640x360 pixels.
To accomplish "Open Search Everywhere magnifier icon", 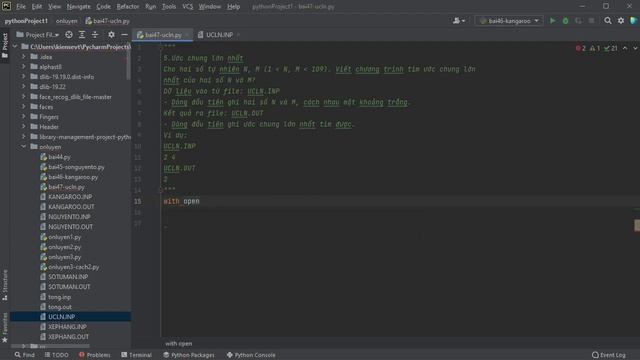I will pyautogui.click(x=608, y=20).
